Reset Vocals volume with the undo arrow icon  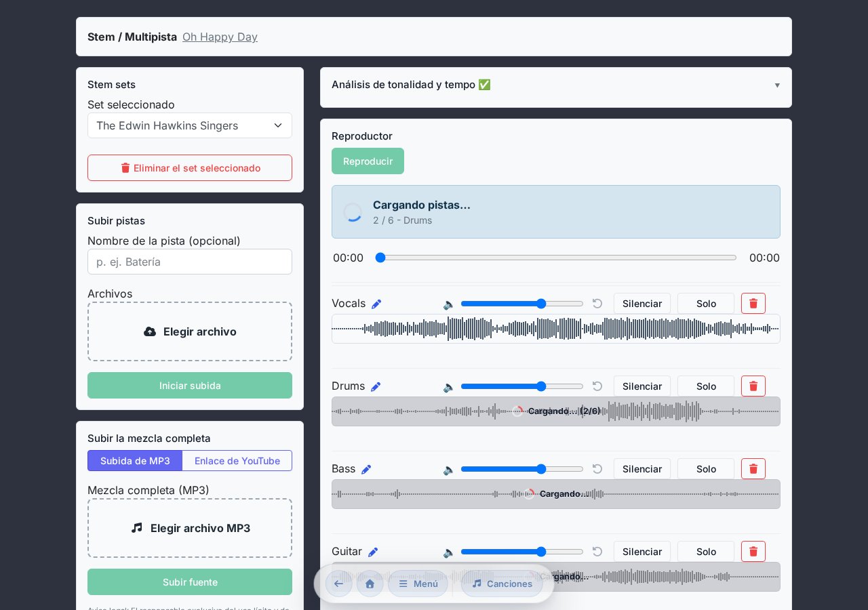pyautogui.click(x=597, y=303)
